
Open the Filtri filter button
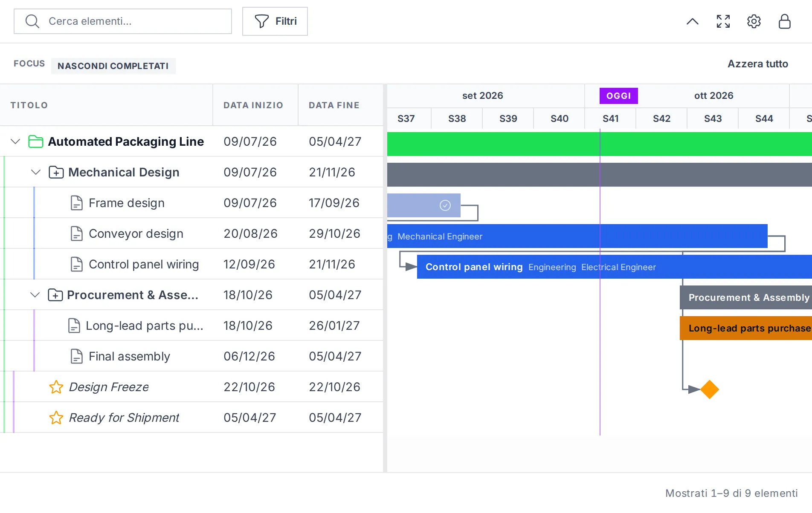275,21
